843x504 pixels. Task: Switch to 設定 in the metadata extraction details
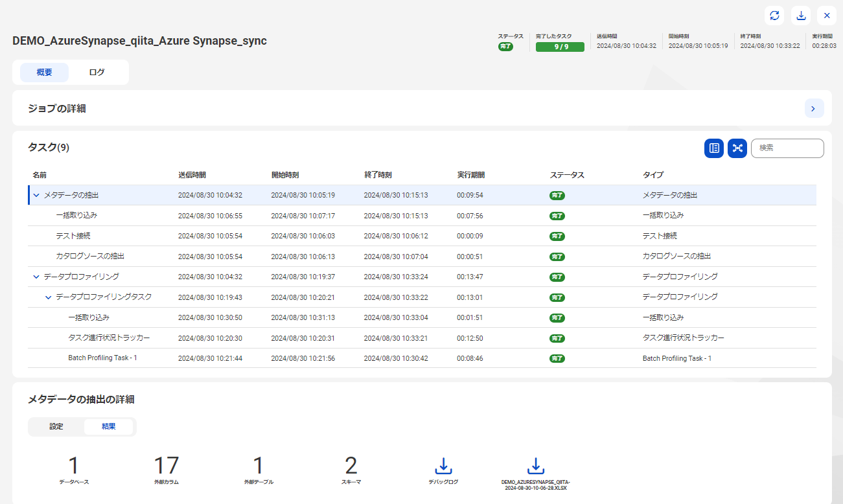56,426
